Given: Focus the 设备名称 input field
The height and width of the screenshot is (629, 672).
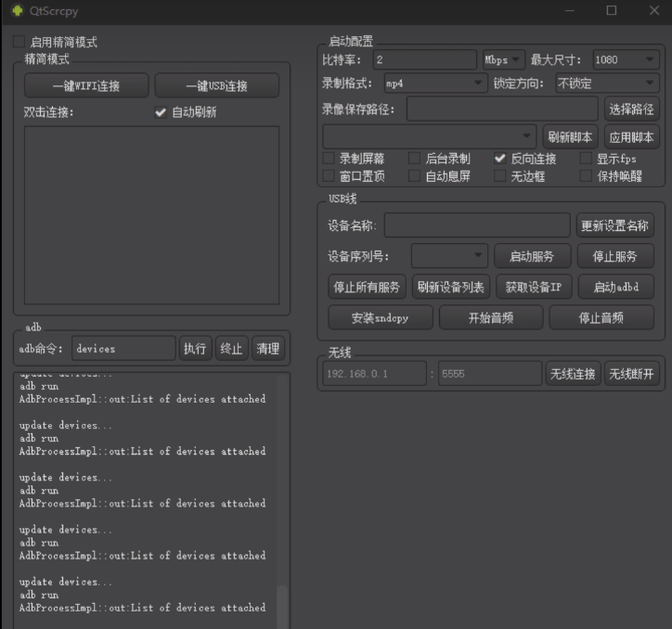Looking at the screenshot, I should pos(477,225).
